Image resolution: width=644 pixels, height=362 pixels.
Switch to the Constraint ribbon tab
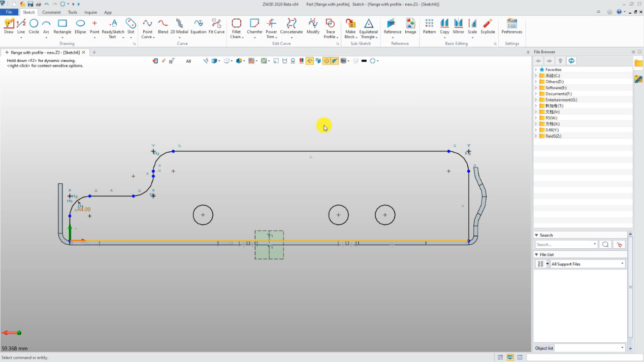point(51,12)
